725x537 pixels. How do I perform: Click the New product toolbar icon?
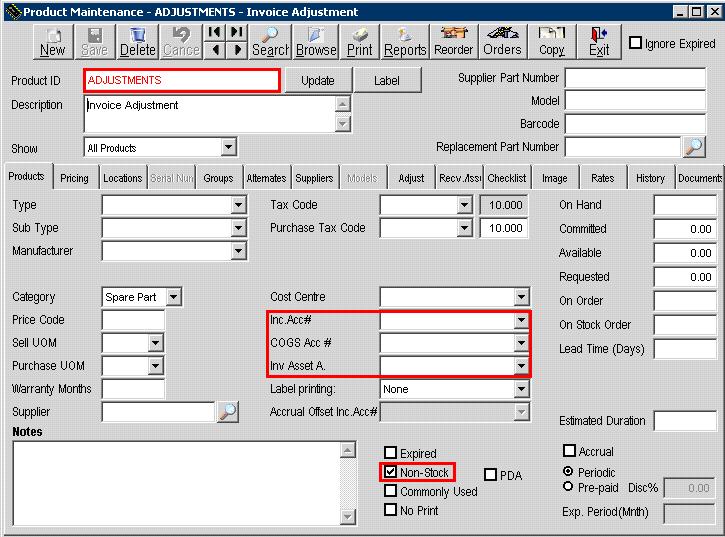(52, 41)
